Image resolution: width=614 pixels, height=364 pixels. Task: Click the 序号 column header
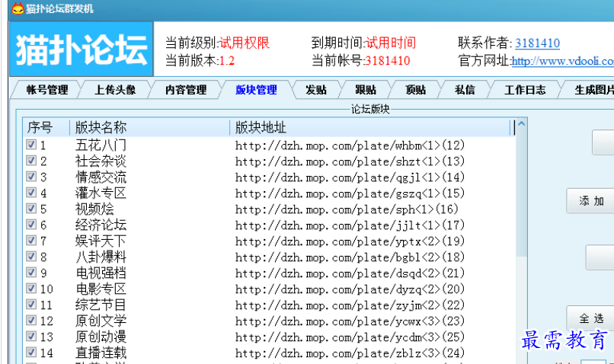click(46, 128)
